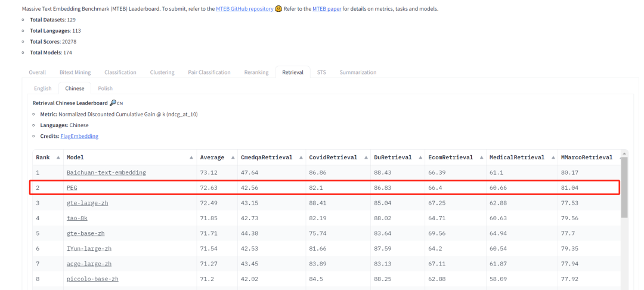Open the PEG model link
The image size is (644, 290).
72,188
